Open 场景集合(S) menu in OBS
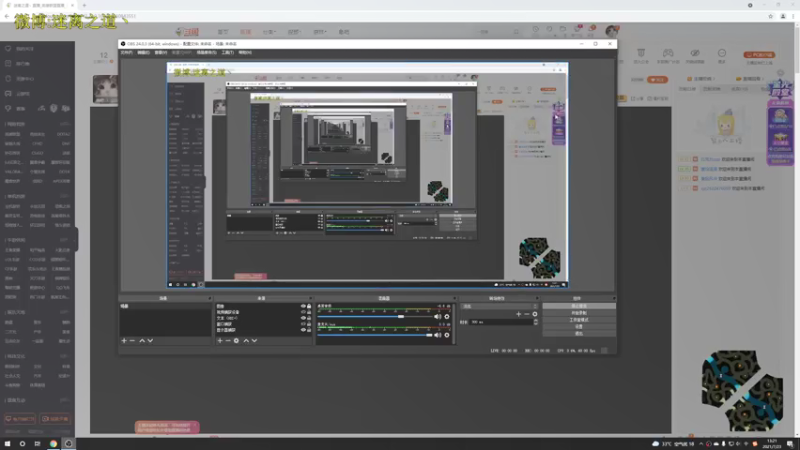This screenshot has width=800, height=450. coord(207,53)
